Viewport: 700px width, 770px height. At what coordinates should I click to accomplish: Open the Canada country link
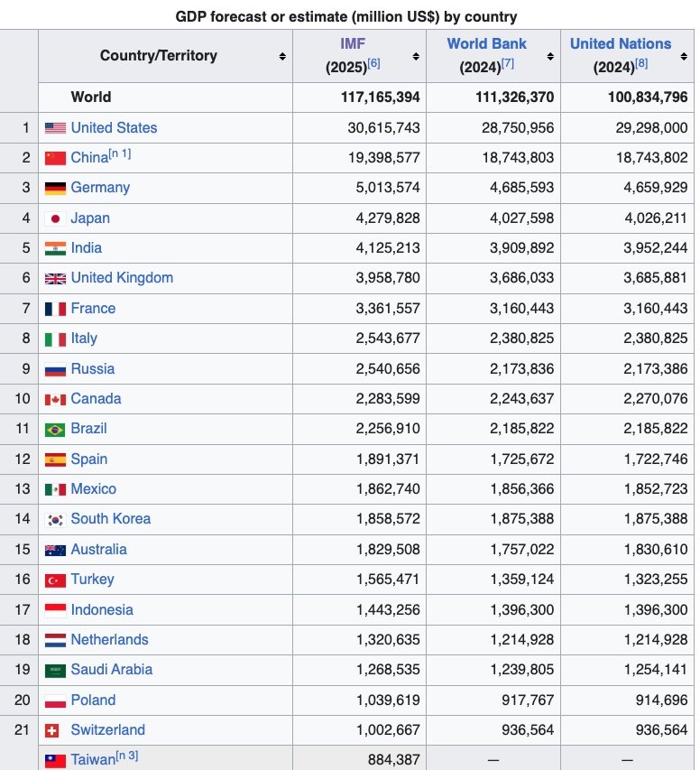point(96,399)
